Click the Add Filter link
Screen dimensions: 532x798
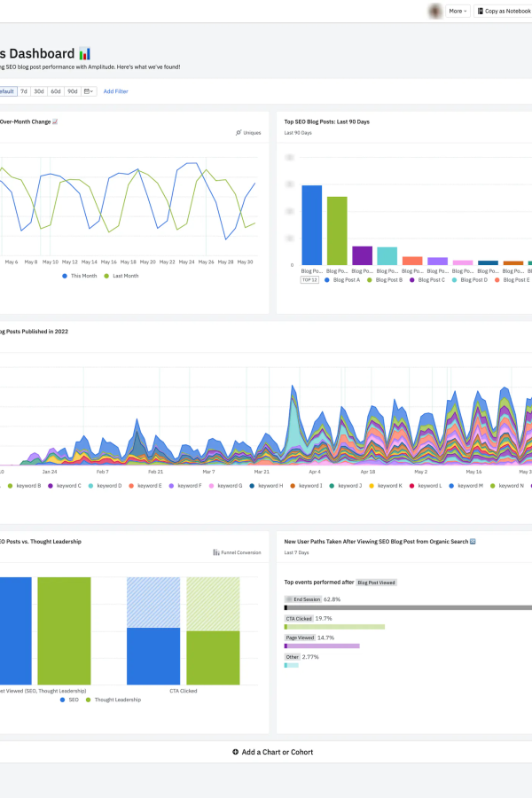[115, 91]
